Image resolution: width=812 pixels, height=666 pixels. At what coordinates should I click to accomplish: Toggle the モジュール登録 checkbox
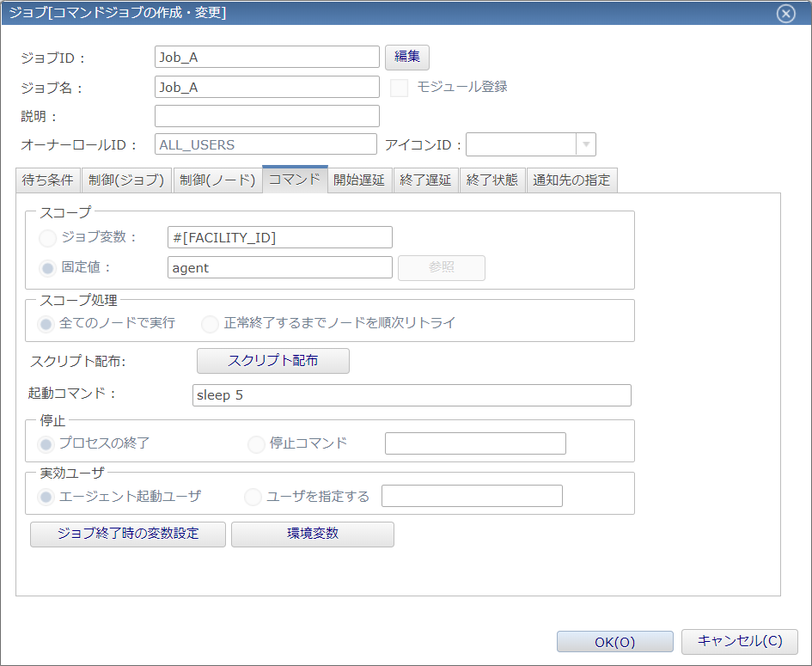(399, 88)
